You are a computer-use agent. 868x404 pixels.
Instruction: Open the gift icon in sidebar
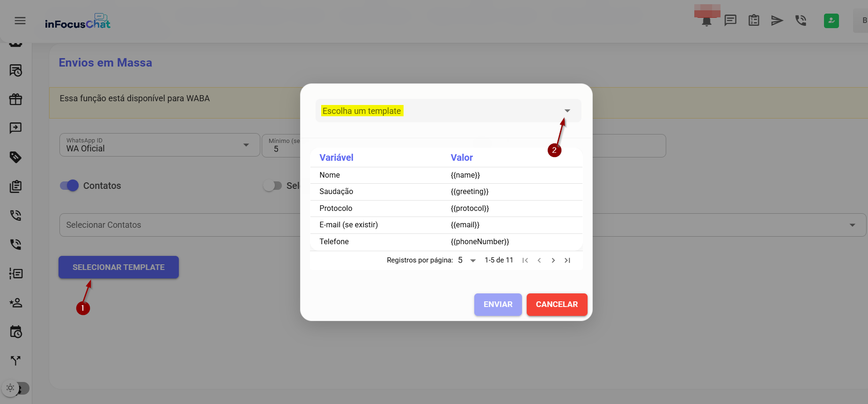point(16,99)
